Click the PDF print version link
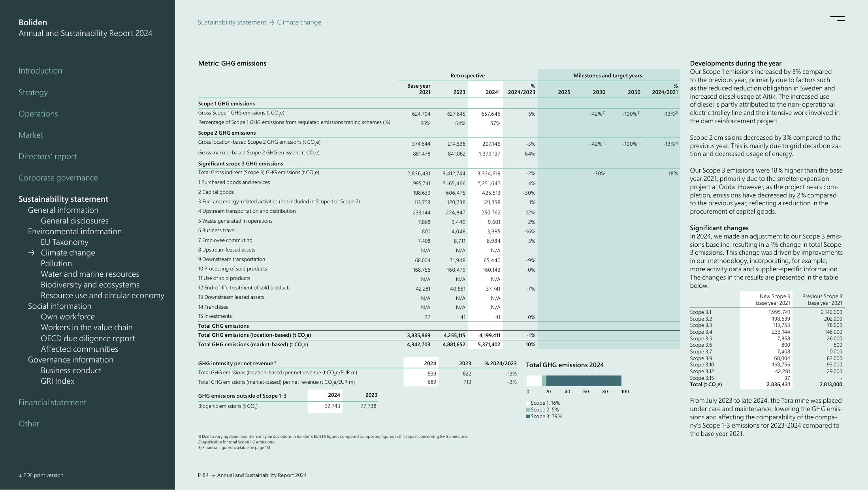This screenshot has height=490, width=868. point(41,475)
